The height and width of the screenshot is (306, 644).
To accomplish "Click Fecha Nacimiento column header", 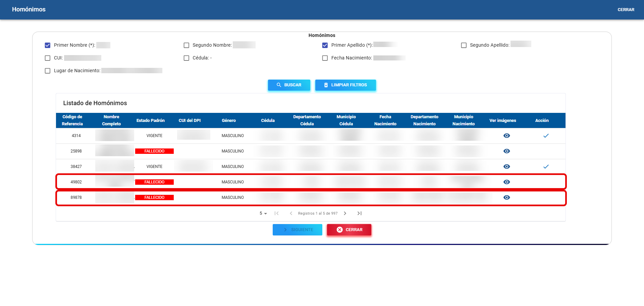I will [x=385, y=120].
